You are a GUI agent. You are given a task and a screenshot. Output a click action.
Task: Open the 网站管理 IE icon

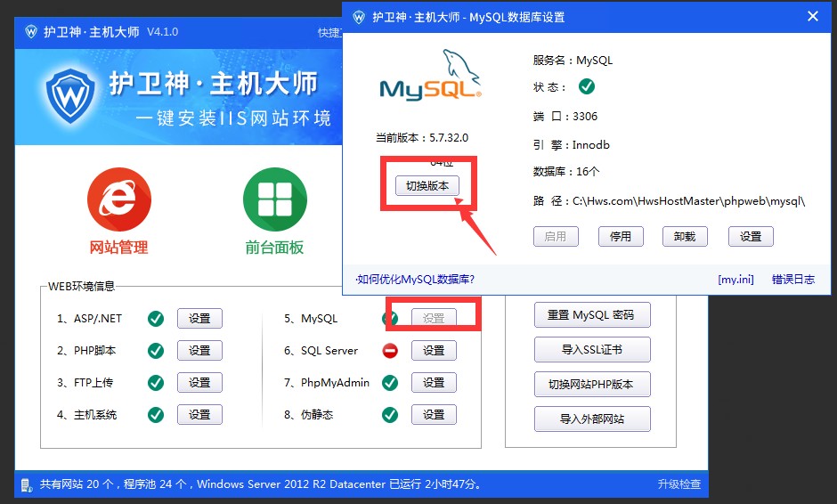point(118,199)
